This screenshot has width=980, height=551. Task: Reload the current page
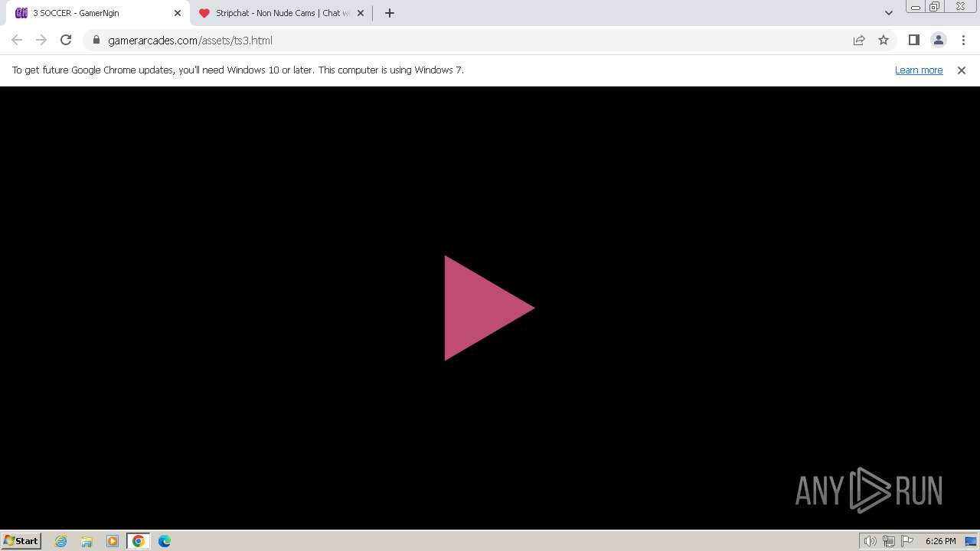tap(66, 40)
